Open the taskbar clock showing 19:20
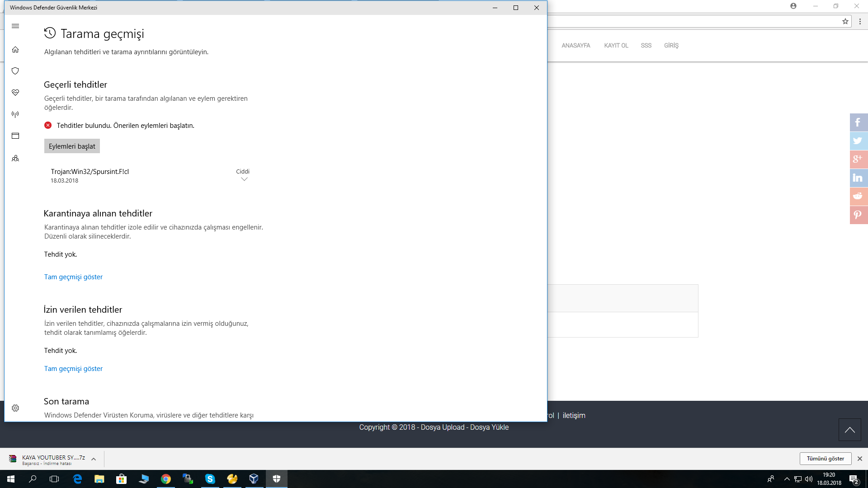Screen dimensions: 868x488 click(x=829, y=479)
